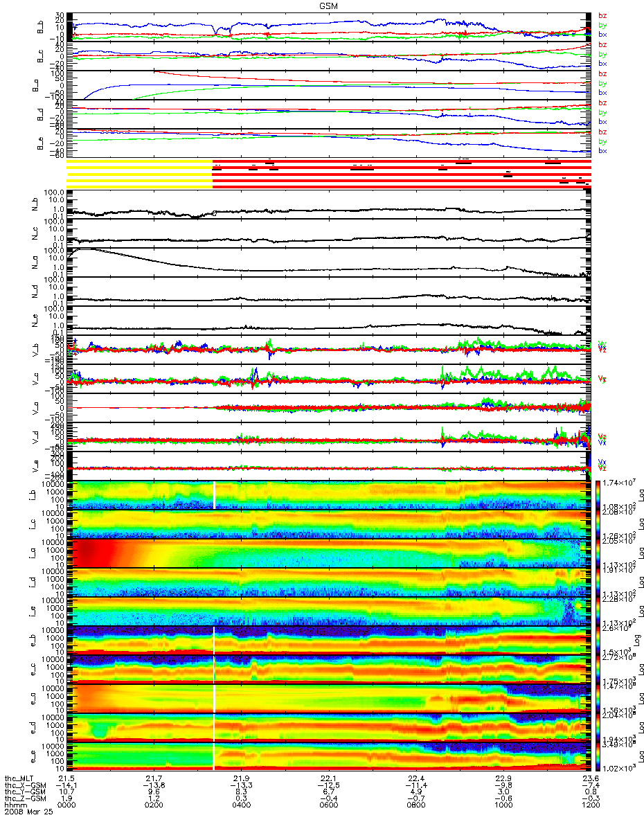Viewport: 644px width, 831px height.
Task: Click the N_d density axis label
Action: click(34, 292)
